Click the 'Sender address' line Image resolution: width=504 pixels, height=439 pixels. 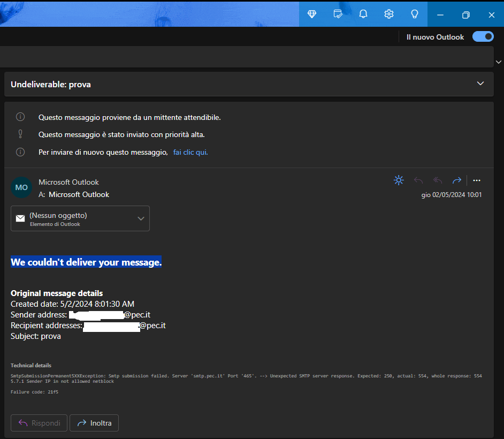(x=80, y=315)
